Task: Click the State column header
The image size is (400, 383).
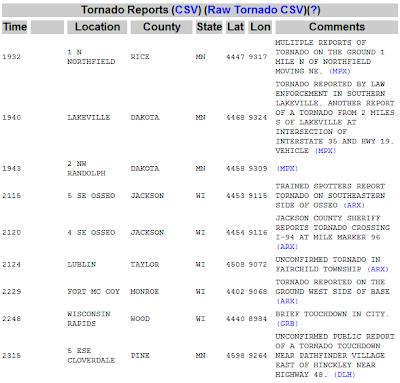Action: coord(209,27)
